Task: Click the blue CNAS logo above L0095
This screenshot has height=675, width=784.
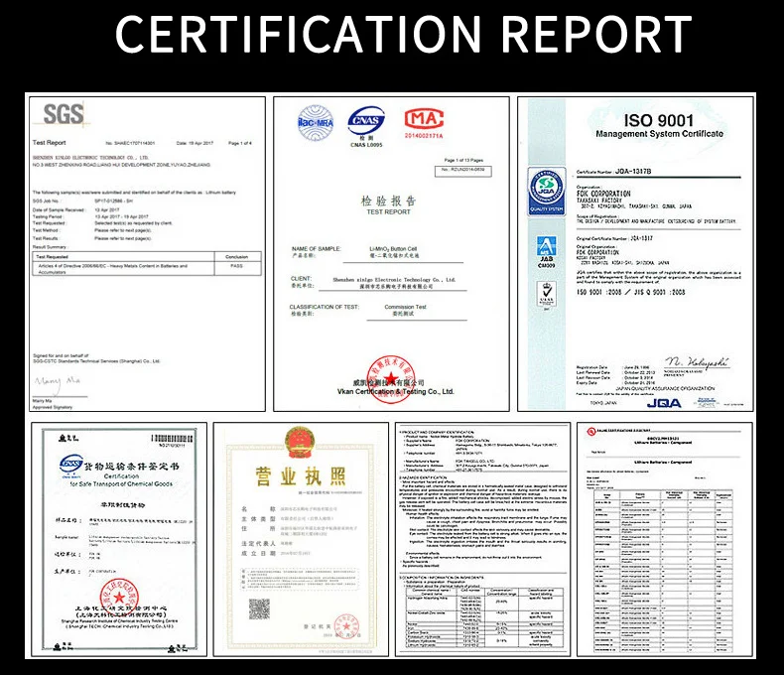Action: [x=366, y=120]
